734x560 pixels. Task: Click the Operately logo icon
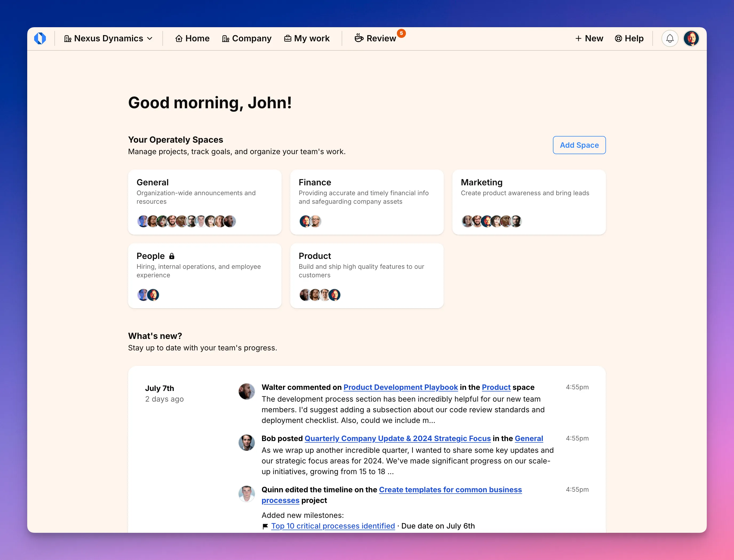coord(41,38)
